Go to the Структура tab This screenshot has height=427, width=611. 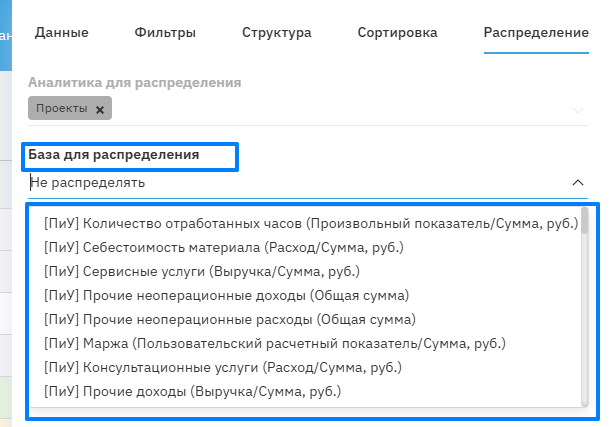point(276,33)
